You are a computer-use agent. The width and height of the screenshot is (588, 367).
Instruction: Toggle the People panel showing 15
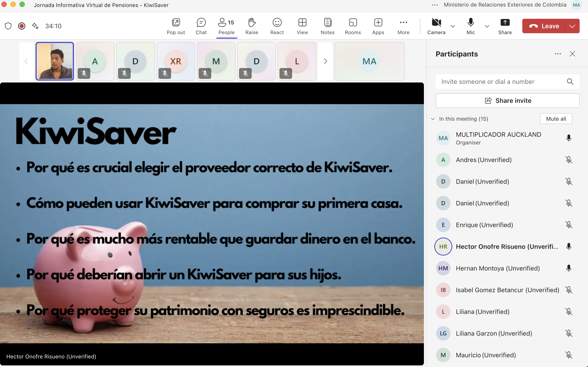point(226,26)
